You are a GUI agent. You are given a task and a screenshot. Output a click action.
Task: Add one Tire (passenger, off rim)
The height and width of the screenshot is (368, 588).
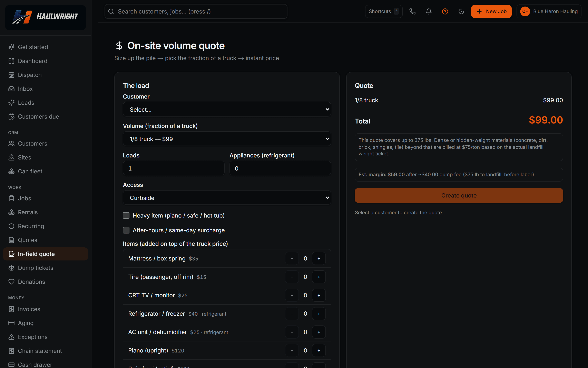point(319,277)
